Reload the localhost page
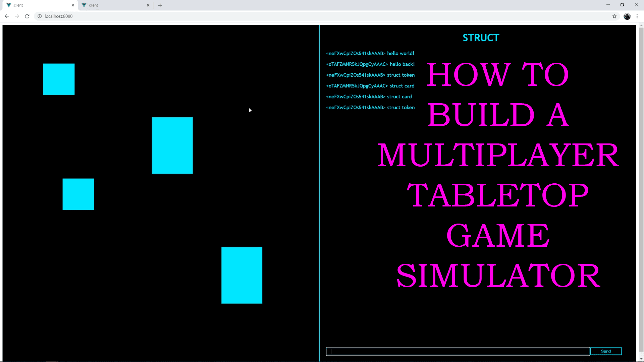The width and height of the screenshot is (644, 362). [x=27, y=16]
